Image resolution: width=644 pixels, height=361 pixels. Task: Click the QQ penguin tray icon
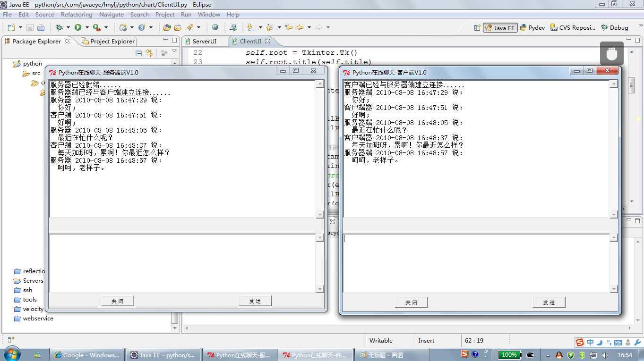click(x=559, y=355)
